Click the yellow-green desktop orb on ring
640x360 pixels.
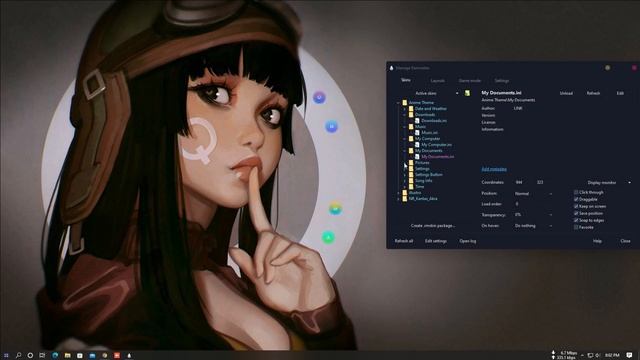335,209
